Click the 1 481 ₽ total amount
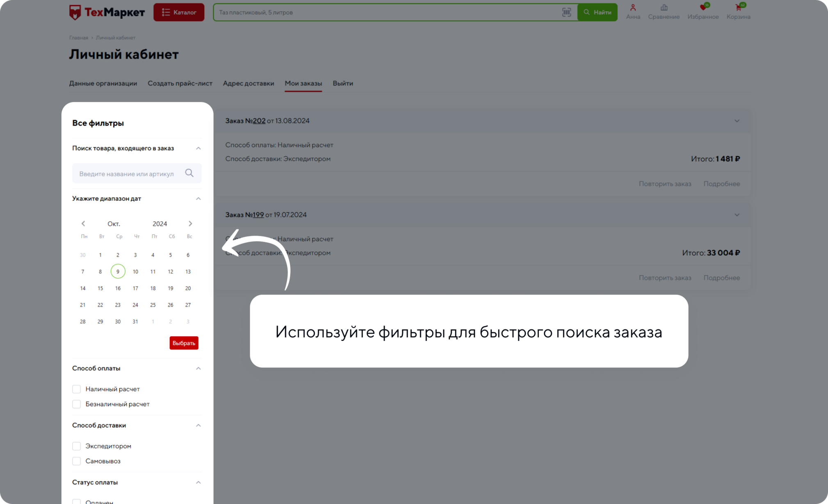 (x=728, y=159)
